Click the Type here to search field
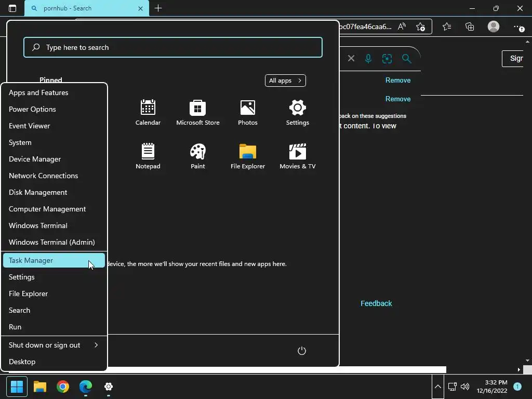Image resolution: width=532 pixels, height=399 pixels. point(172,47)
